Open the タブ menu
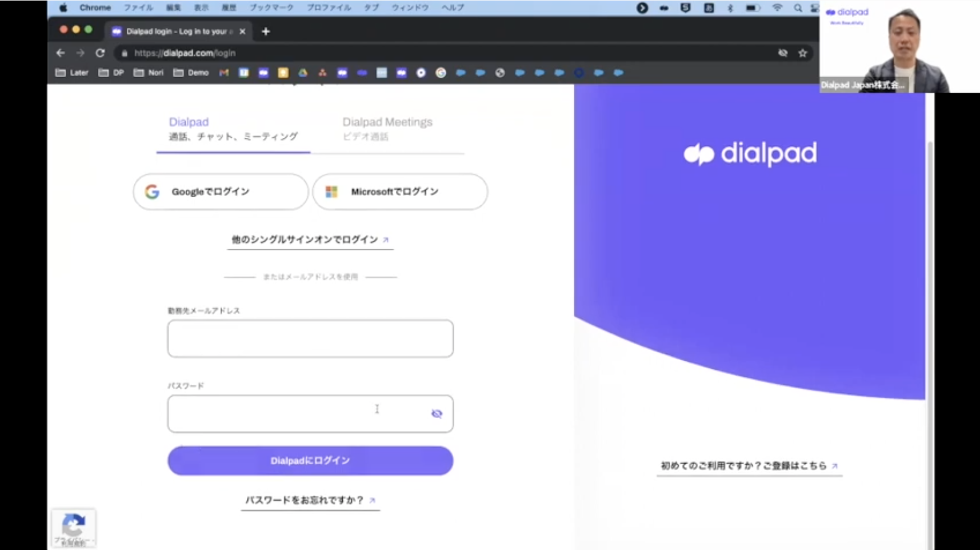 371,7
